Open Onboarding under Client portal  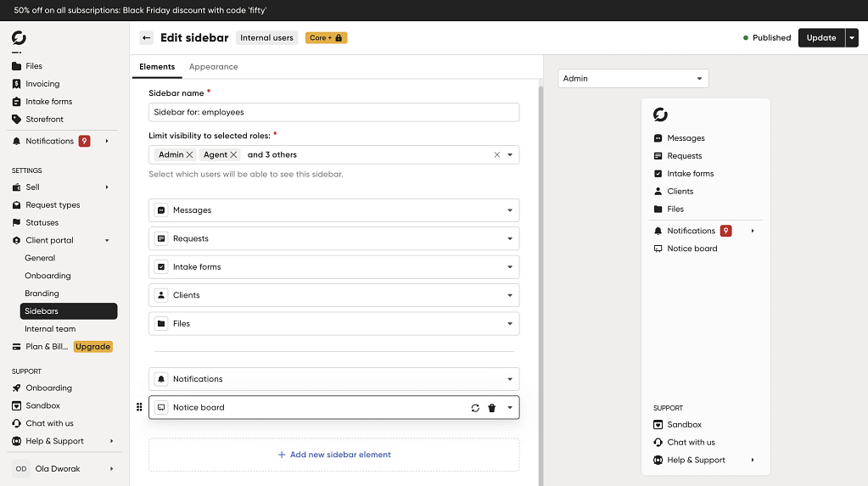pos(48,276)
